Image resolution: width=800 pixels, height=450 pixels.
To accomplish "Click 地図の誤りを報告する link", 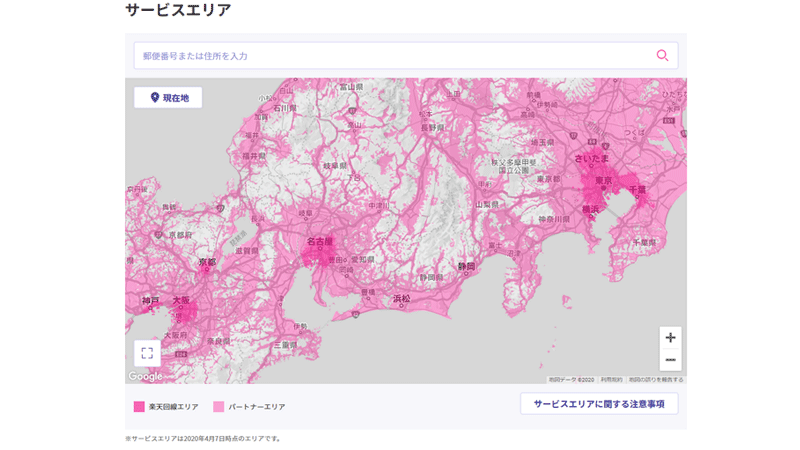I will [656, 380].
